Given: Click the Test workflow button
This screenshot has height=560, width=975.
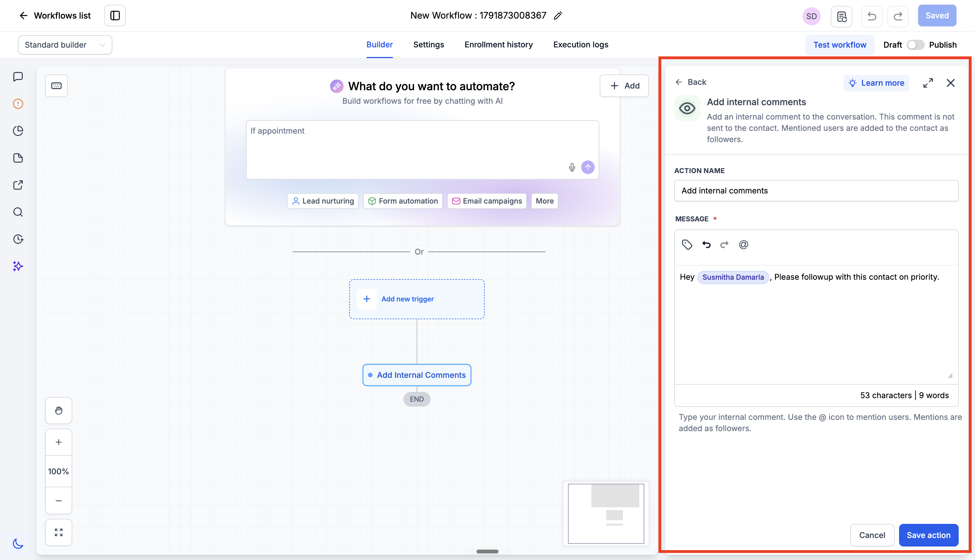Looking at the screenshot, I should pos(840,45).
